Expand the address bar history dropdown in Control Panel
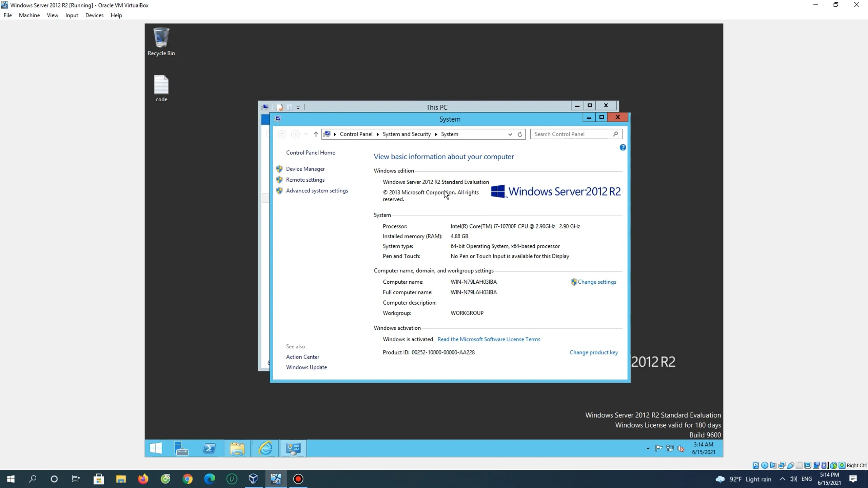 pos(510,134)
